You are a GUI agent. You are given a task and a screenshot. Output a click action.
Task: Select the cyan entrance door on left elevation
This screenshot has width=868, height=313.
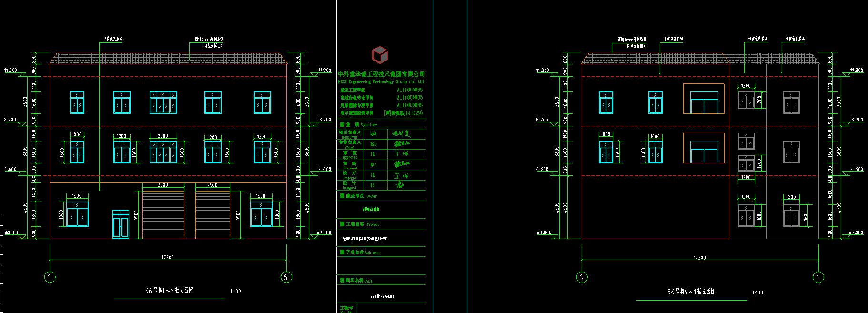[x=121, y=224]
